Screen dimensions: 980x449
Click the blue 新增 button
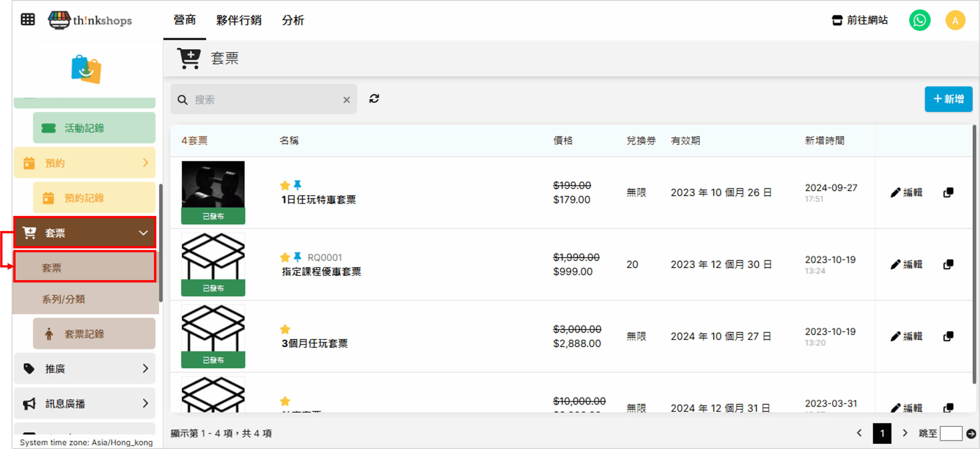pyautogui.click(x=948, y=99)
